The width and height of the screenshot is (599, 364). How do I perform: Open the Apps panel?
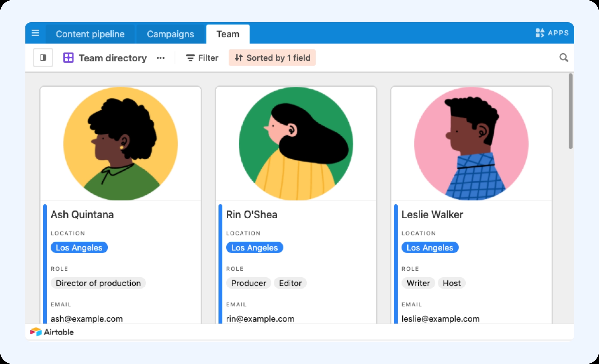point(552,33)
